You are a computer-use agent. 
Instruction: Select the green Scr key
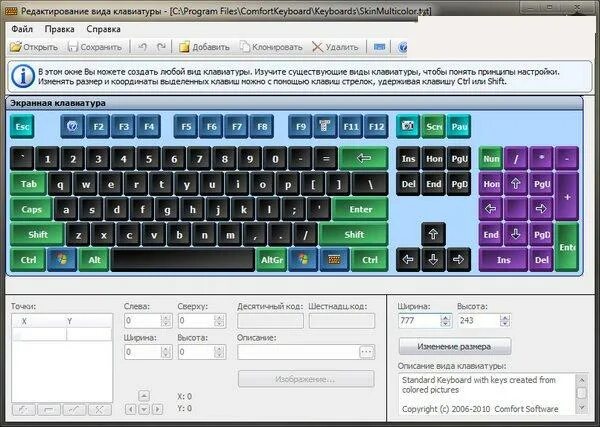[434, 126]
